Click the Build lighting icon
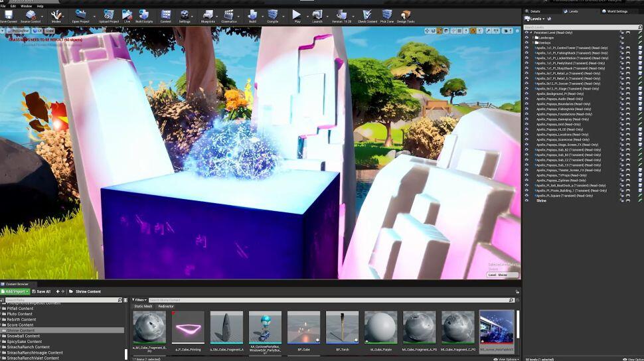 (252, 15)
